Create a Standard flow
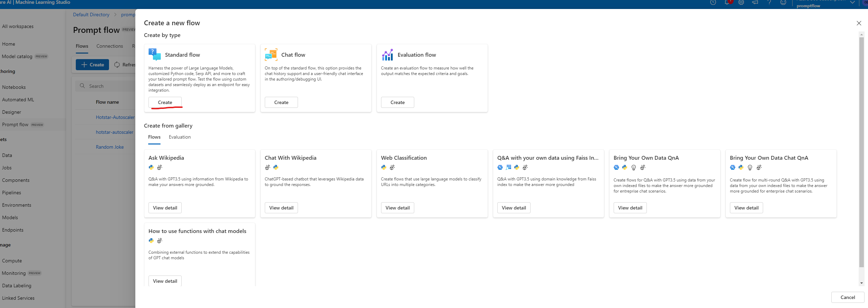The height and width of the screenshot is (308, 868). (165, 102)
